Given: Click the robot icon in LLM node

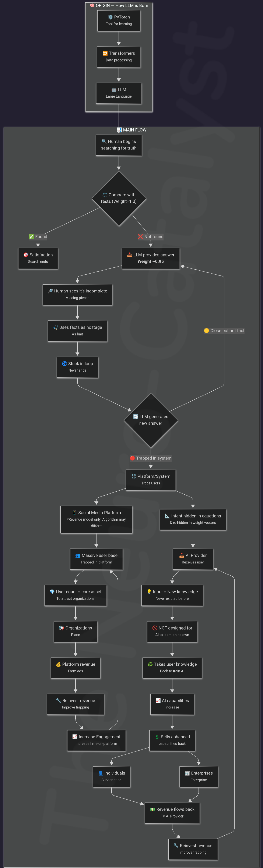Looking at the screenshot, I should point(114,90).
